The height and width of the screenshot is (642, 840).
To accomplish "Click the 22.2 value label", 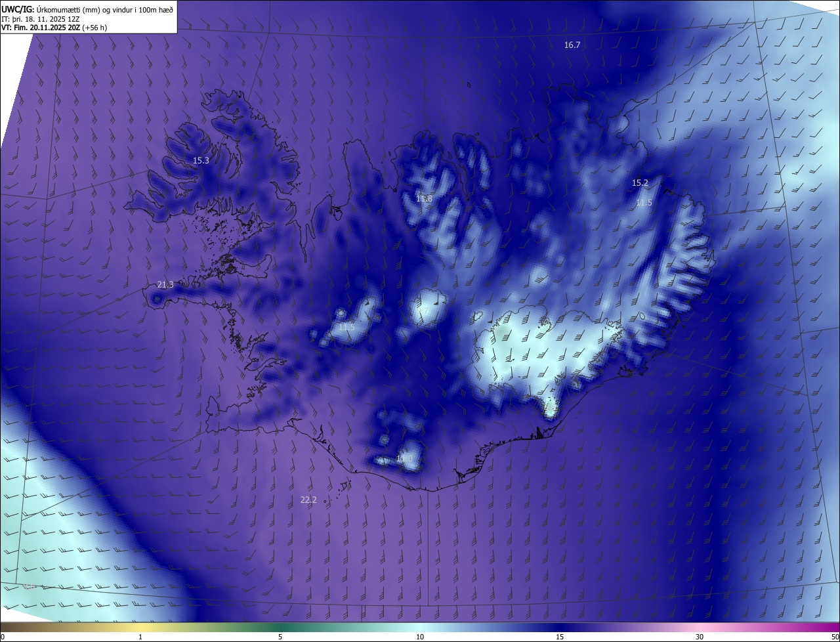I will tap(308, 500).
